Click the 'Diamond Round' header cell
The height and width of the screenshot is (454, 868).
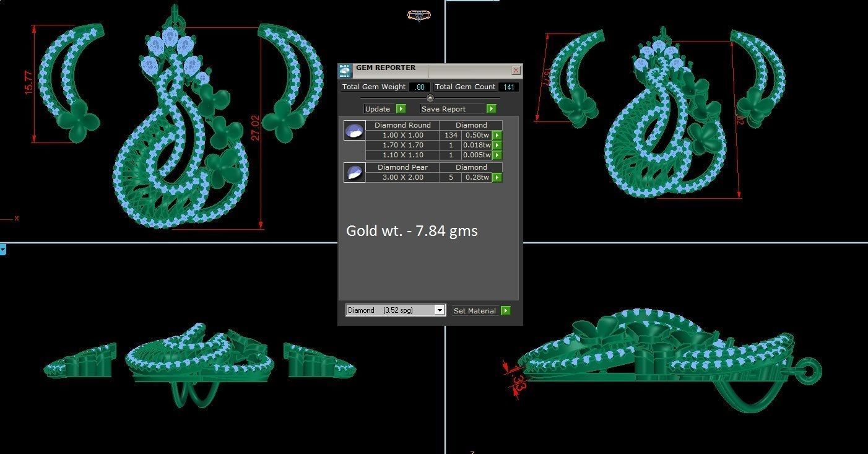click(x=402, y=125)
